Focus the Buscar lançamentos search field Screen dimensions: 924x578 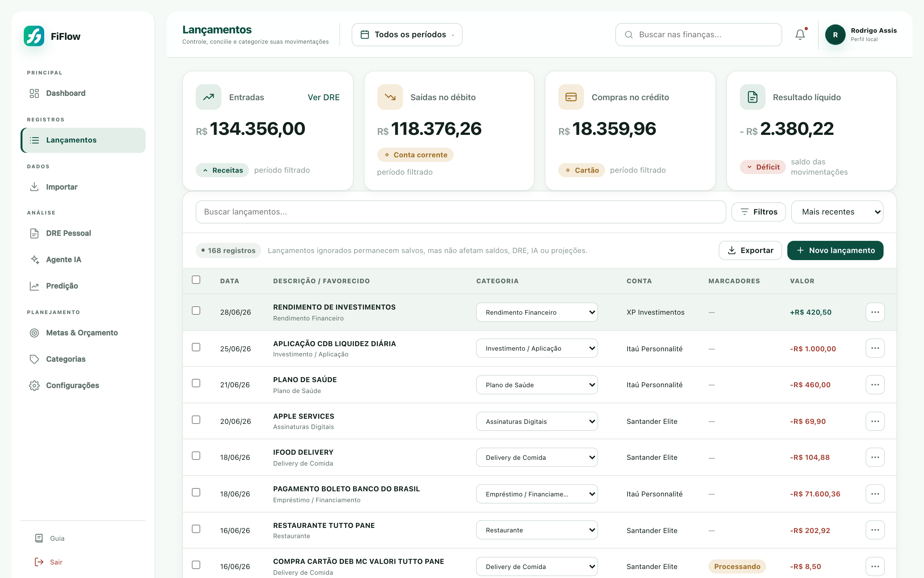click(x=460, y=212)
